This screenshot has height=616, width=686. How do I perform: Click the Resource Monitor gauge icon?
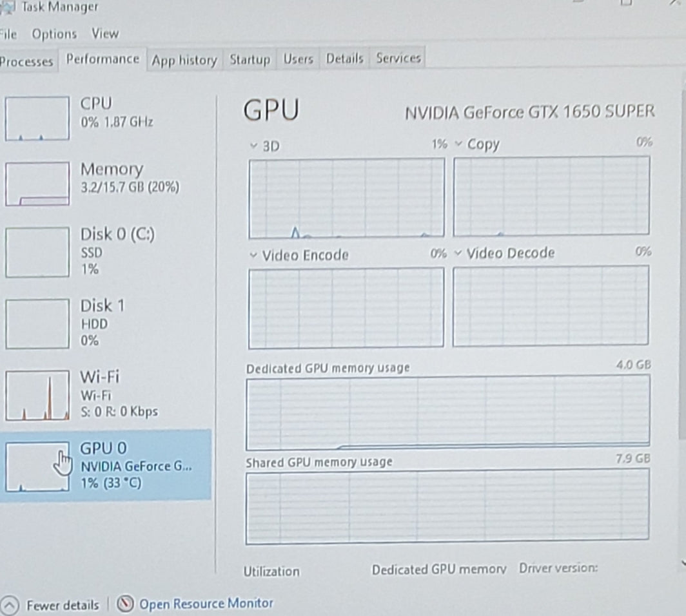125,604
